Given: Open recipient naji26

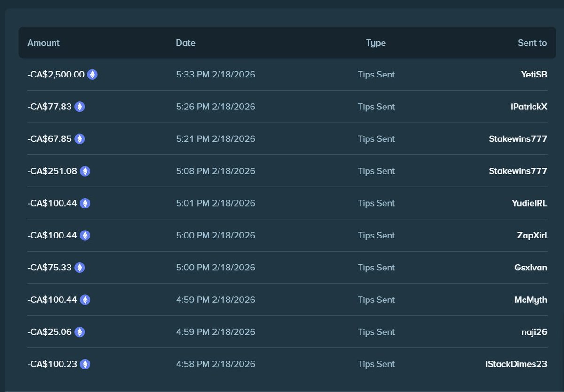Looking at the screenshot, I should [535, 332].
